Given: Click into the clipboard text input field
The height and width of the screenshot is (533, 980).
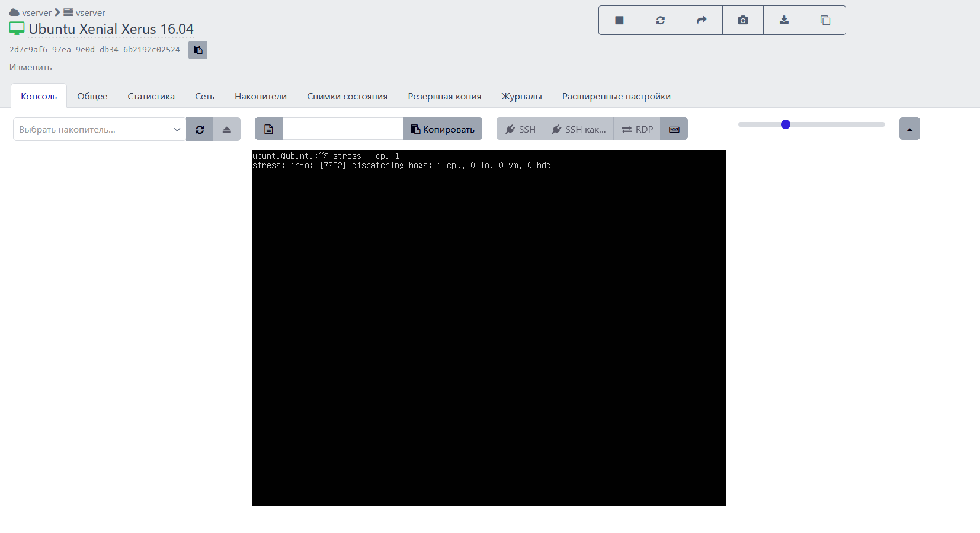Looking at the screenshot, I should pos(342,129).
